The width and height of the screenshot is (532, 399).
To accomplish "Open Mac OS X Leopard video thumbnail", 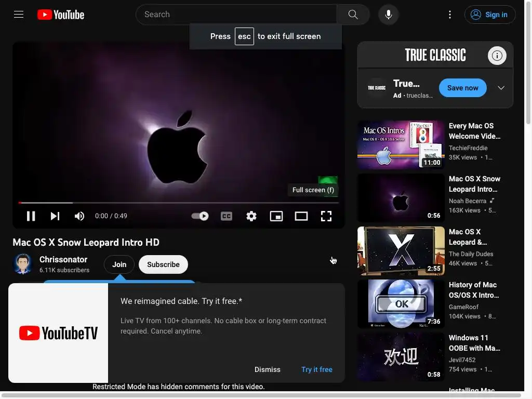I will click(x=401, y=251).
